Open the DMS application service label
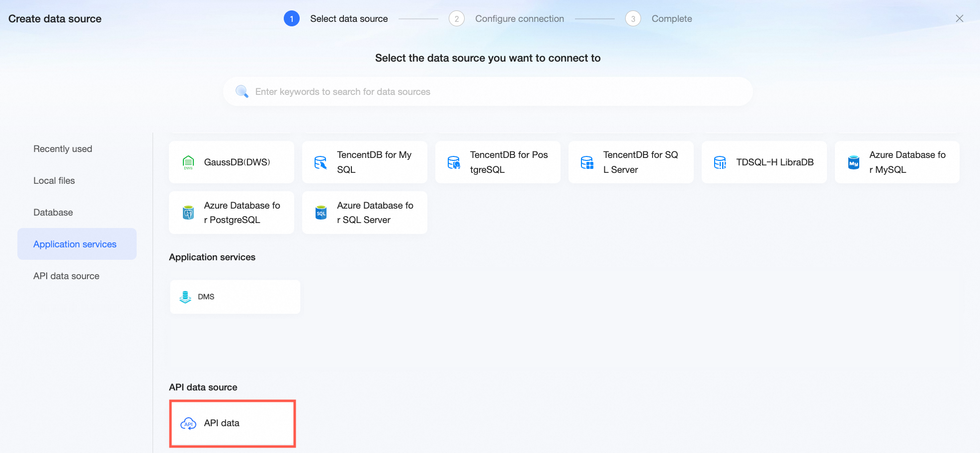Viewport: 980px width, 453px height. (206, 297)
